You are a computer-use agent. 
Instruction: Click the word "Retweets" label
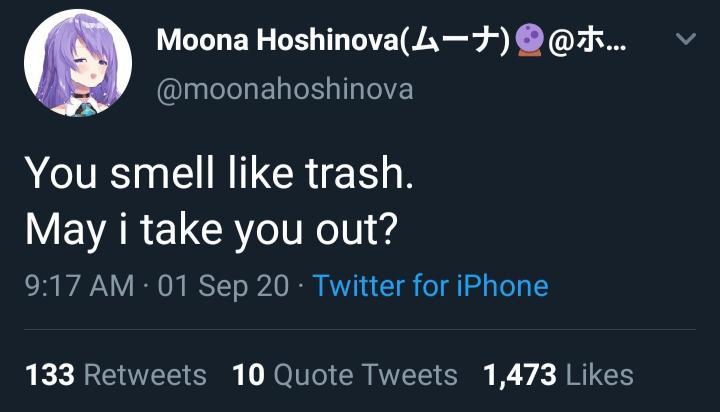pyautogui.click(x=146, y=375)
